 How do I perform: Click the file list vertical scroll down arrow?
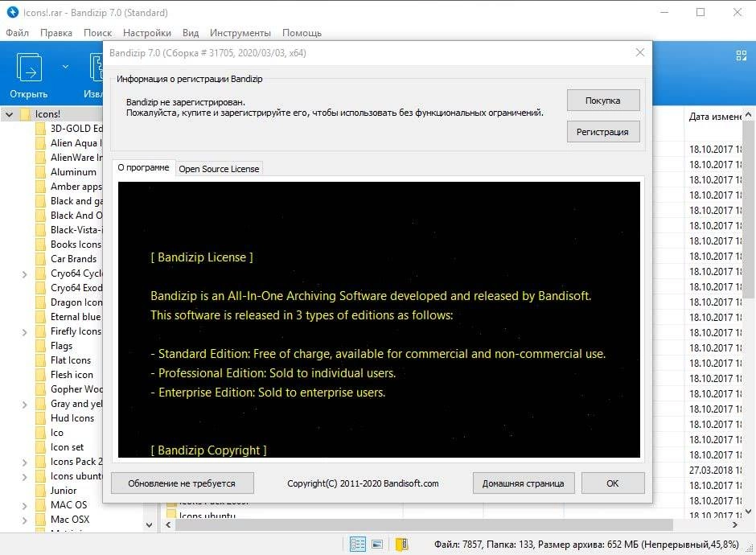[x=748, y=511]
